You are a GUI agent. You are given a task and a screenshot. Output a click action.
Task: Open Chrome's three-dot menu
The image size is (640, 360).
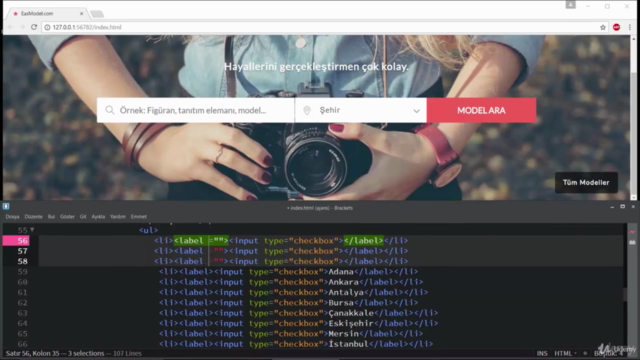point(630,27)
